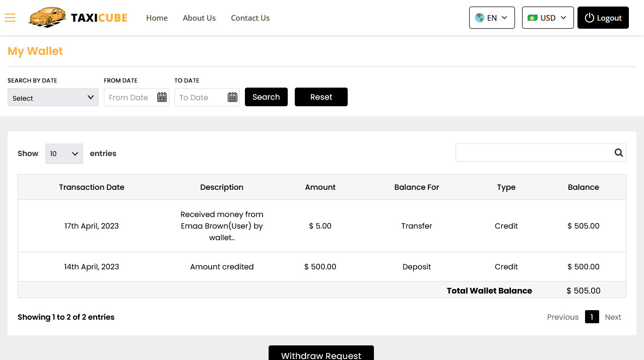Go to the Contact Us page
This screenshot has width=644, height=360.
click(250, 18)
